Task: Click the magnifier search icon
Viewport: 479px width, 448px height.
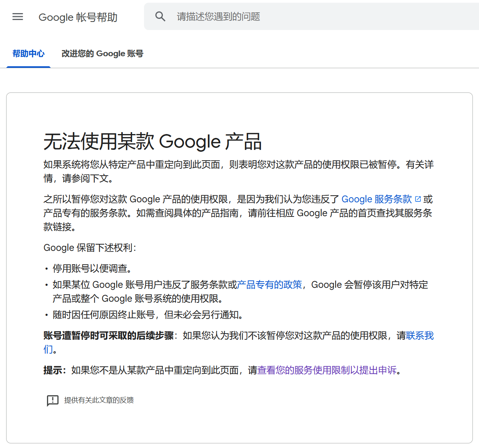Action: (x=160, y=16)
